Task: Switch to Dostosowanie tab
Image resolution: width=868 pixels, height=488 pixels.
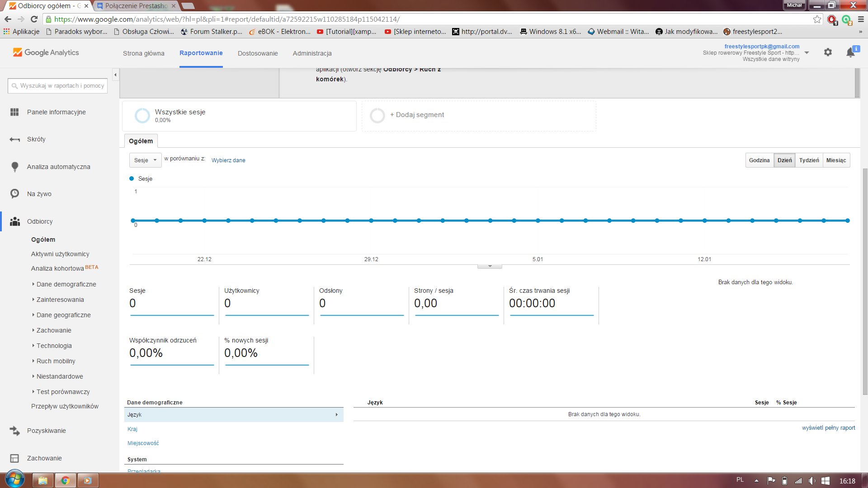Action: pyautogui.click(x=258, y=53)
